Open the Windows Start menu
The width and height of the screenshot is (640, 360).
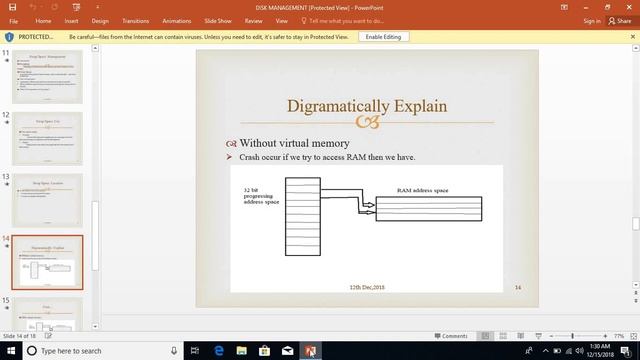(11, 351)
